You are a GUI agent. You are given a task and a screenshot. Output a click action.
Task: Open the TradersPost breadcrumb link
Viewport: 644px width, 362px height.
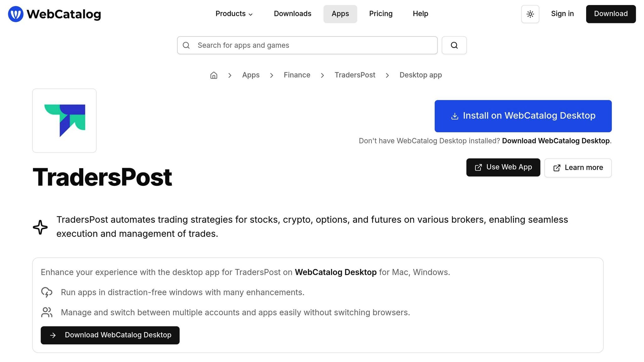(355, 75)
